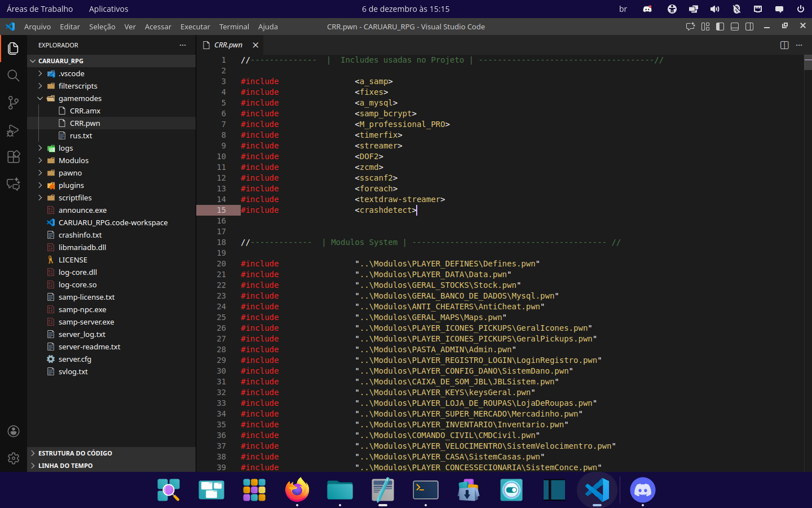This screenshot has width=812, height=508.
Task: Close the CRR.pwn editor tab
Action: coord(255,45)
